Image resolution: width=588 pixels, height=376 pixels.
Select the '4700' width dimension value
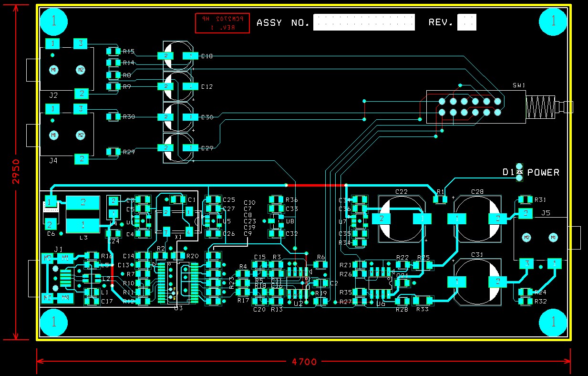click(x=304, y=362)
